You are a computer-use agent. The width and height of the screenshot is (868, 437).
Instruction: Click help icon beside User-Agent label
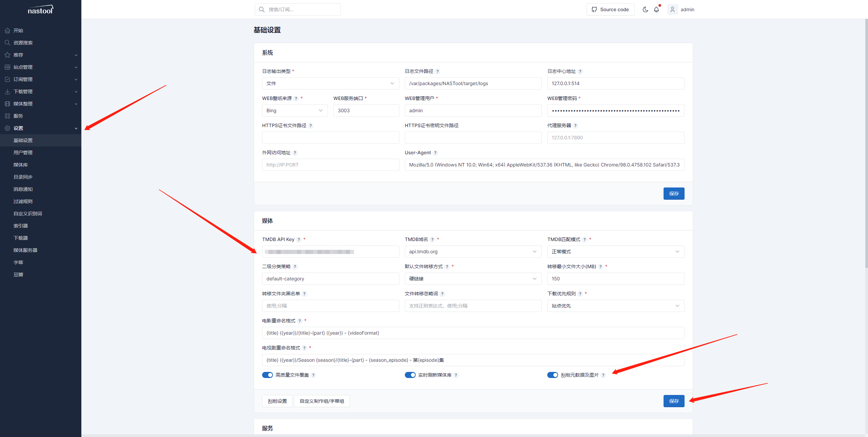pos(435,153)
